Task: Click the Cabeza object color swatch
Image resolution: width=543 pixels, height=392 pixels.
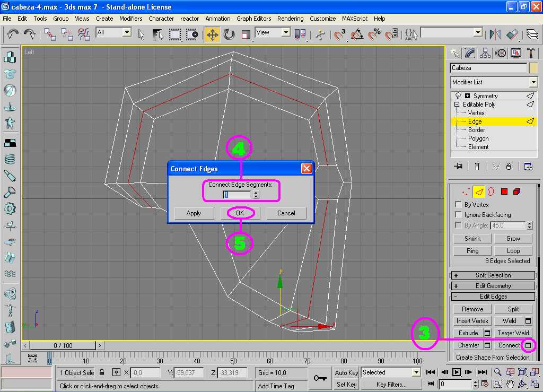Action: tap(533, 68)
